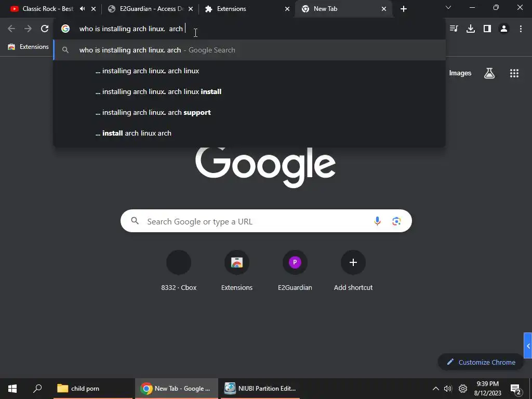The image size is (532, 399).
Task: Open the clock showing 9:39 PM
Action: (x=487, y=389)
